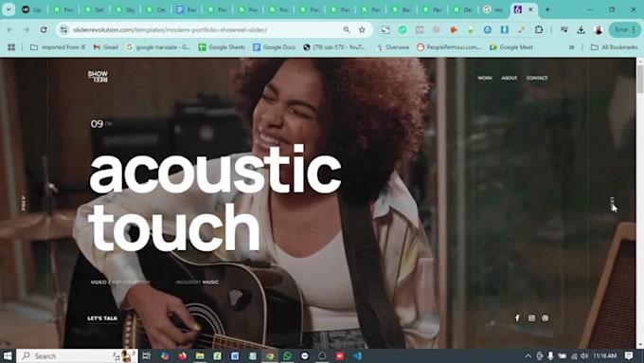Screen dimensions: 644x363
Task: Open the google translate bookmark
Action: (x=158, y=47)
